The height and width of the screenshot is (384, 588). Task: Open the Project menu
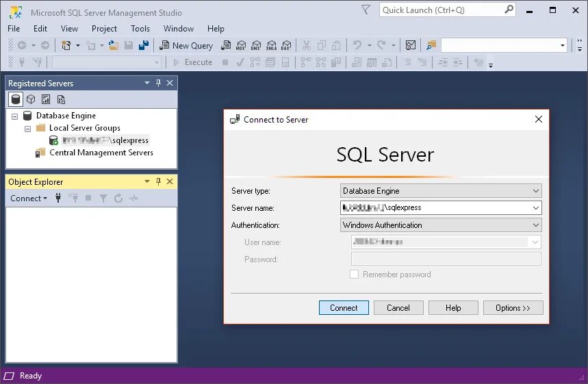click(104, 29)
